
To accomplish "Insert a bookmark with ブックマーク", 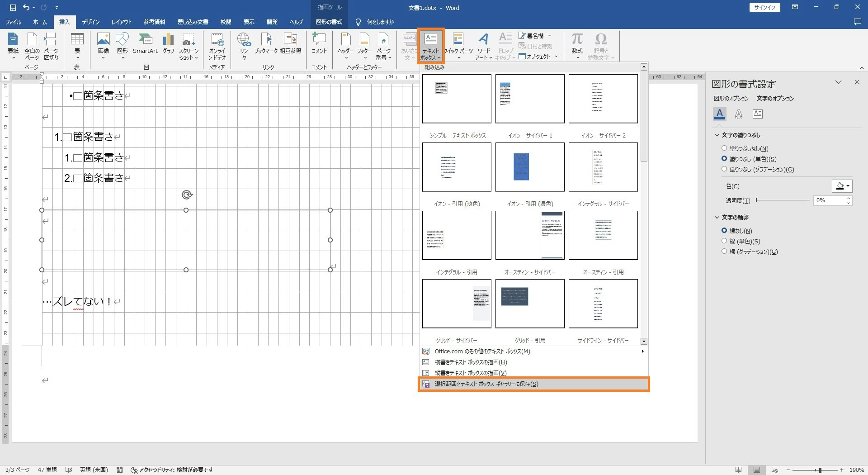I will point(266,44).
